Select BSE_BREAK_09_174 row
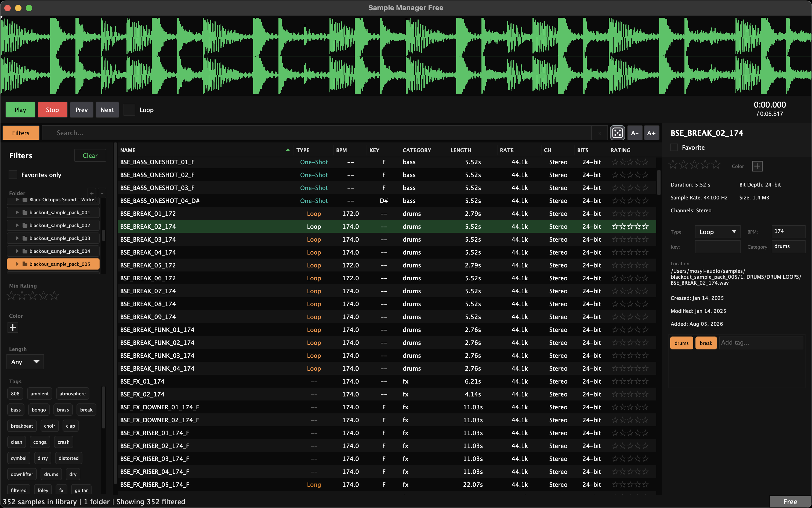This screenshot has height=508, width=812. [387, 317]
